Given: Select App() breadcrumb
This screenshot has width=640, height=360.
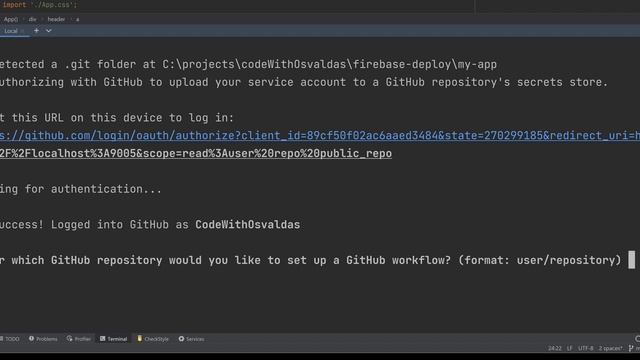Looking at the screenshot, I should coord(11,19).
